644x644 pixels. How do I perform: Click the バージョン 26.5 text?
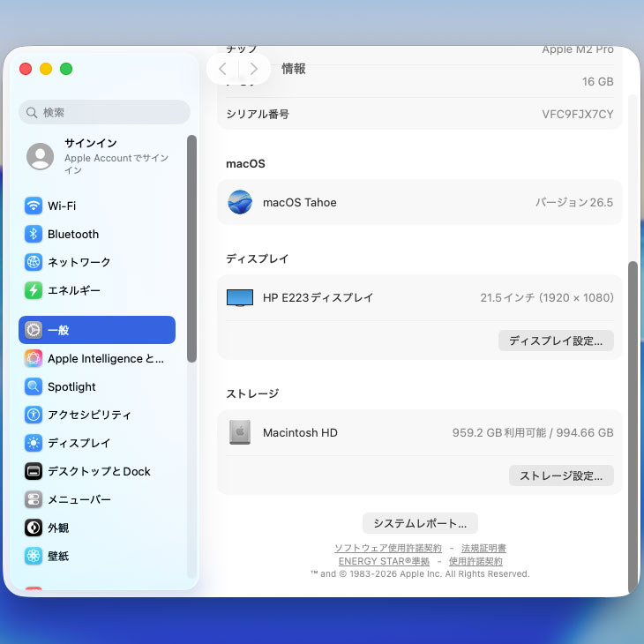click(574, 203)
